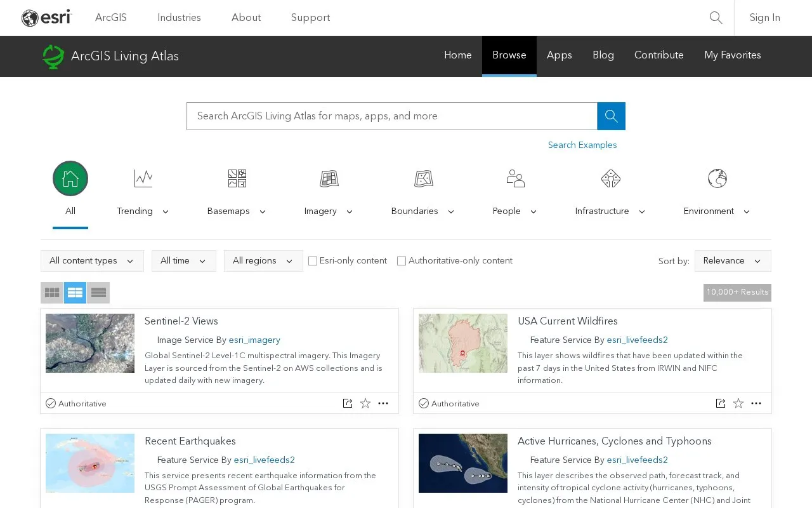Open the Contribute tab

659,55
